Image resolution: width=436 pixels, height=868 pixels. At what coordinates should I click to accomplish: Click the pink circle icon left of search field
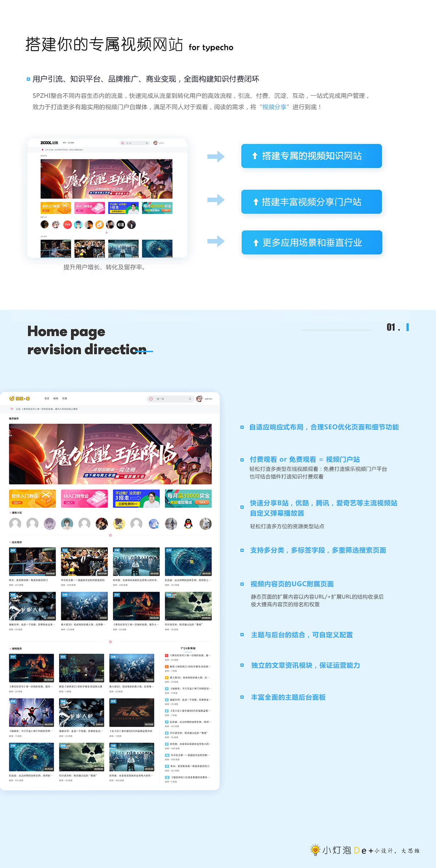pos(151,399)
